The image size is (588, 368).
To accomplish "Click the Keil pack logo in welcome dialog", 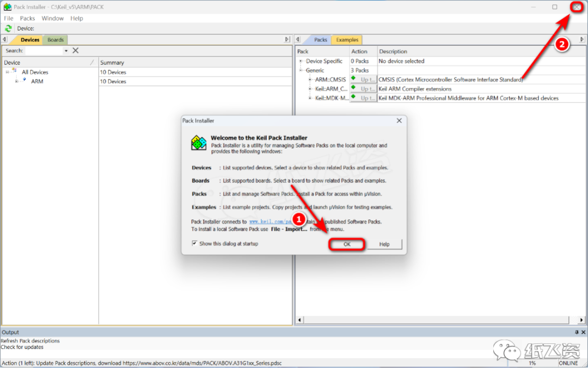I will (199, 143).
